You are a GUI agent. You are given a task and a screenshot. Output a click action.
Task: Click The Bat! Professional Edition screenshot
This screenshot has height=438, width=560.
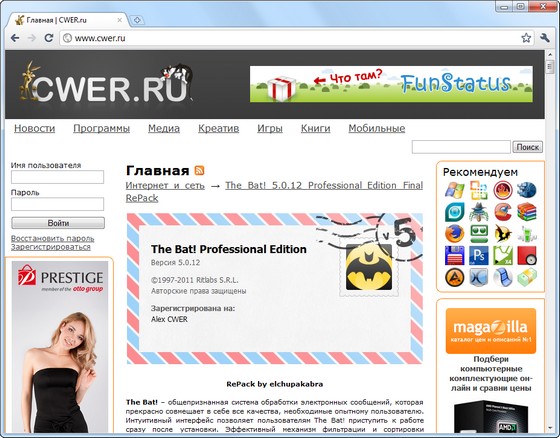(275, 289)
